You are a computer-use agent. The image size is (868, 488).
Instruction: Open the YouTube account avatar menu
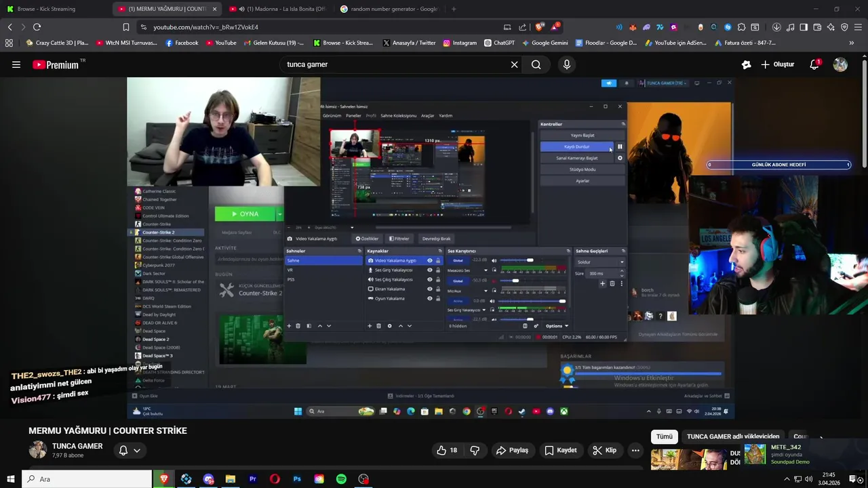tap(840, 65)
